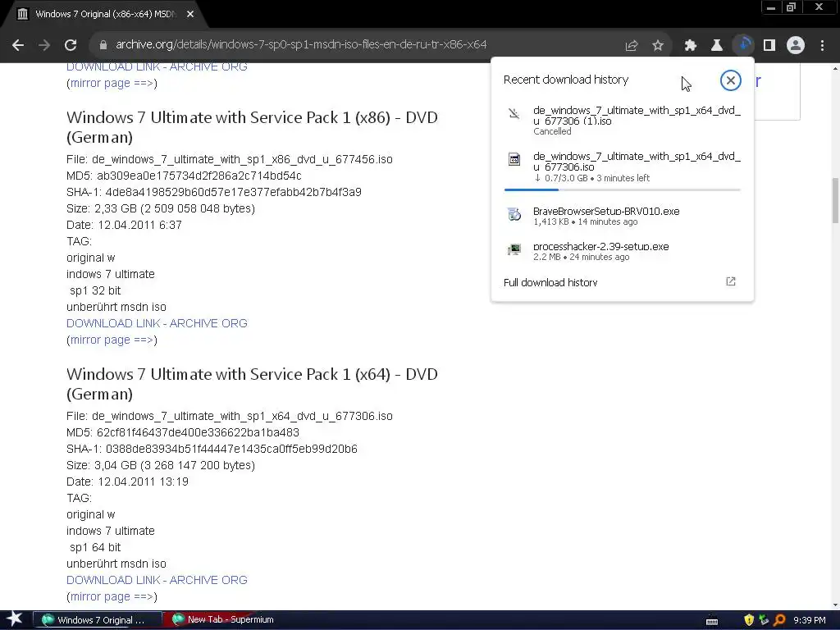This screenshot has width=840, height=630.
Task: Click the taskbar clock 9:39 PM
Action: click(x=809, y=620)
